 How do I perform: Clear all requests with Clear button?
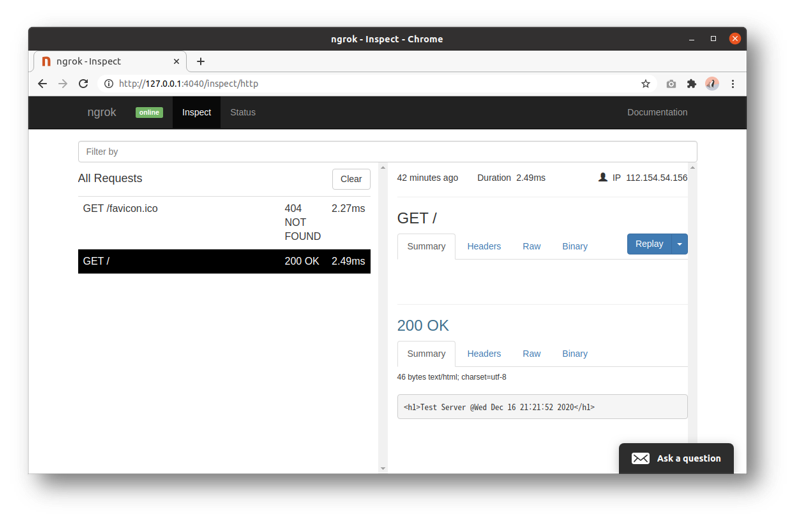point(351,179)
